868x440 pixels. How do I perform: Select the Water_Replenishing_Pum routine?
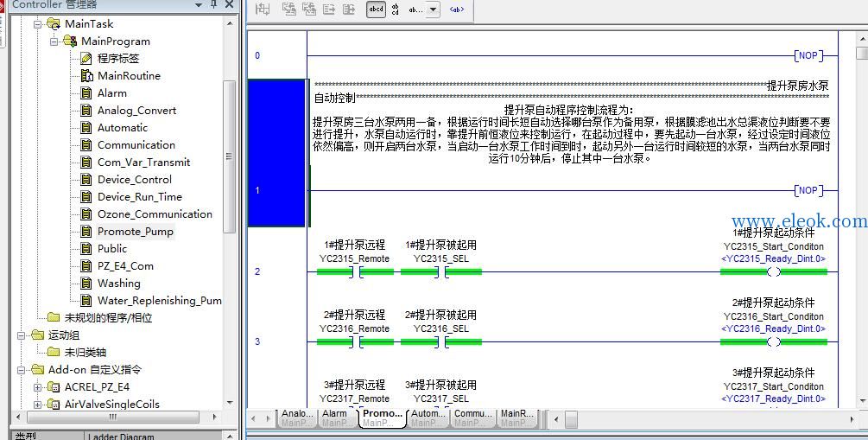(160, 300)
